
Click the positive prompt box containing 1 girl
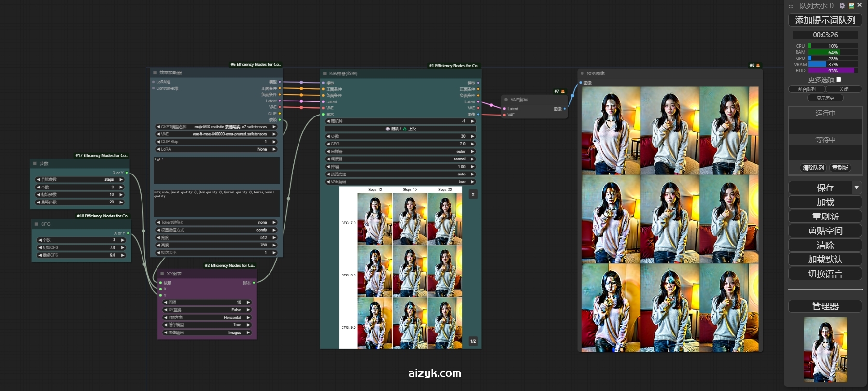[216, 170]
